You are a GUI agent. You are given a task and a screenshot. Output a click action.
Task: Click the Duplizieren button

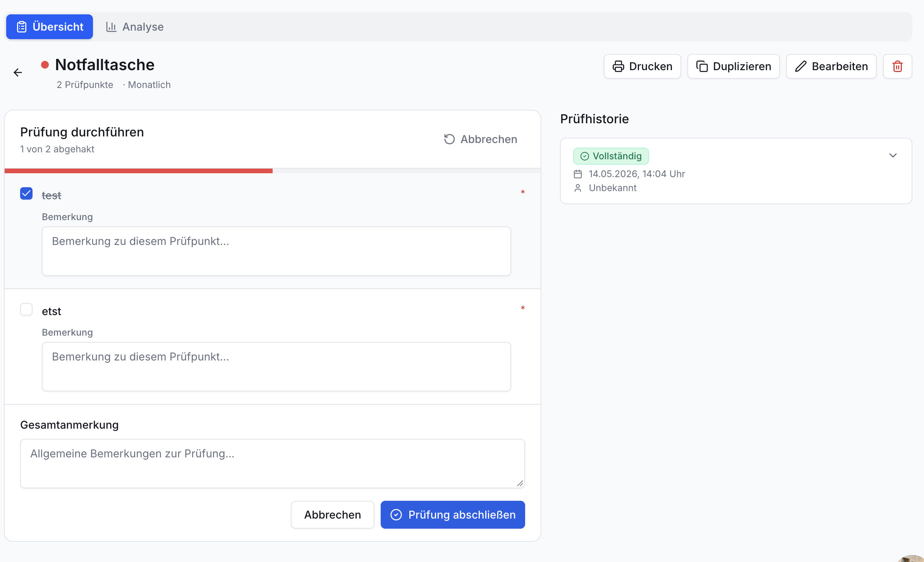pyautogui.click(x=733, y=66)
